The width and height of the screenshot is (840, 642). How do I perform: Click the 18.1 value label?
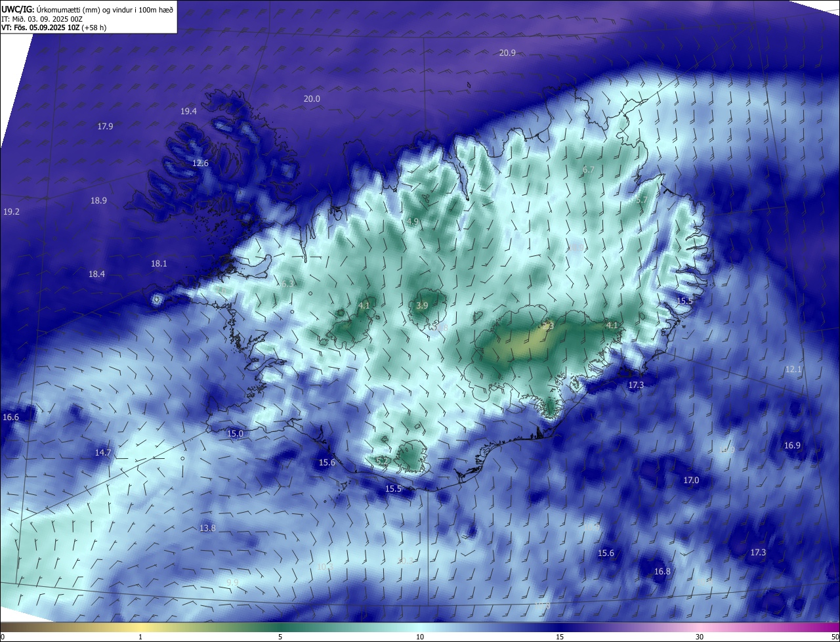[x=159, y=263]
